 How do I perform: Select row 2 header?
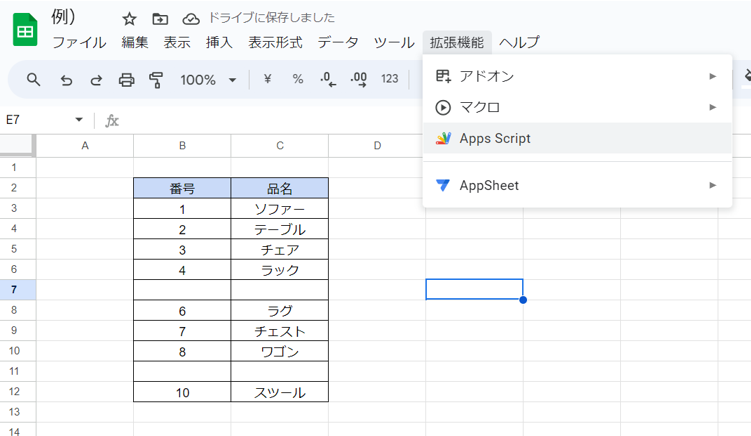pyautogui.click(x=18, y=188)
